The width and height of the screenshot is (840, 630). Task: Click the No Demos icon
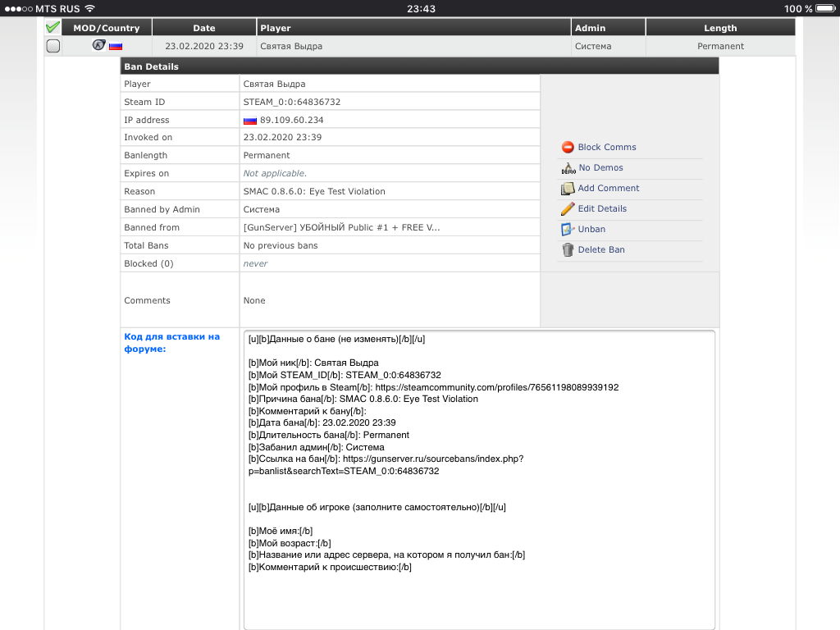(568, 168)
